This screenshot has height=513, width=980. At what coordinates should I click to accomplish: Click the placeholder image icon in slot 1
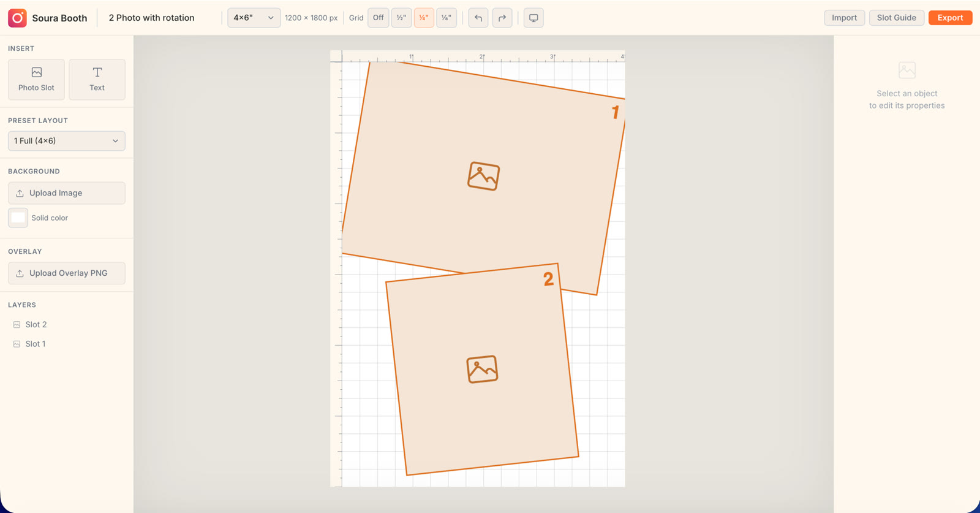coord(483,177)
